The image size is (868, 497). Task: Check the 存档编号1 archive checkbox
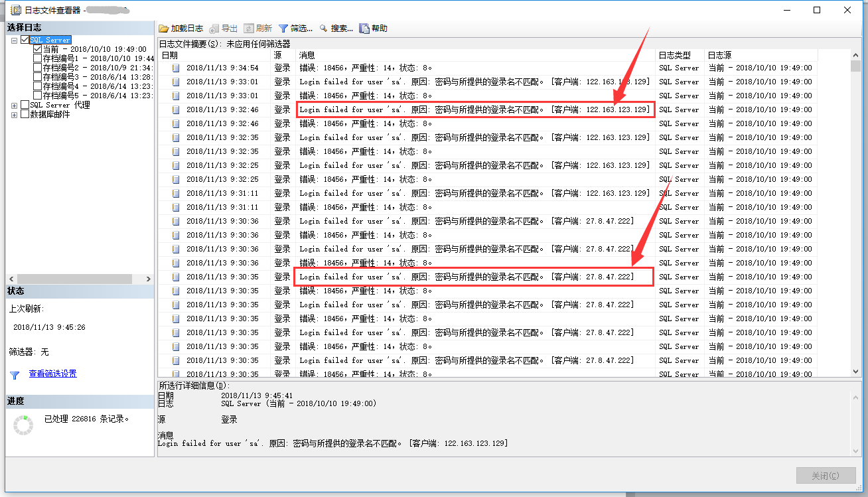[37, 58]
